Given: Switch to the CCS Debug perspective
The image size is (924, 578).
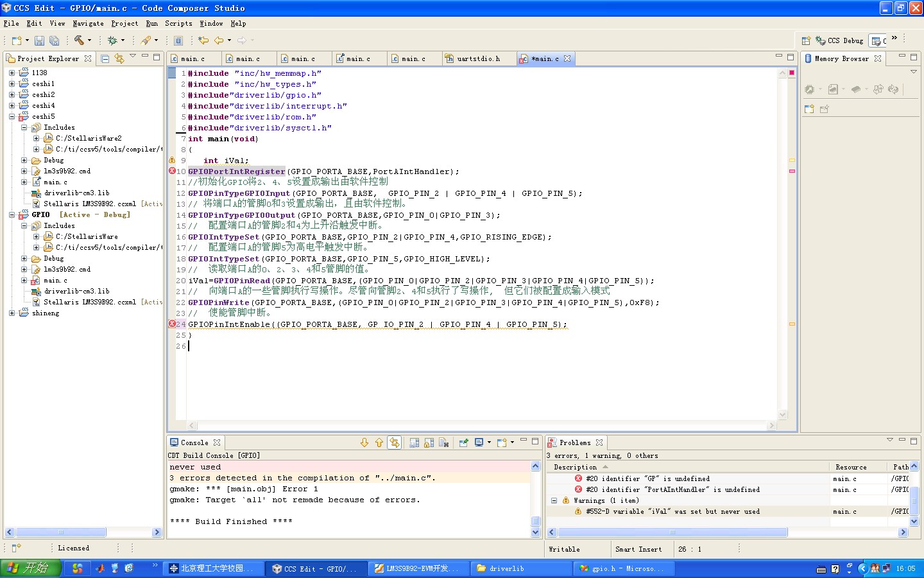Looking at the screenshot, I should (839, 40).
